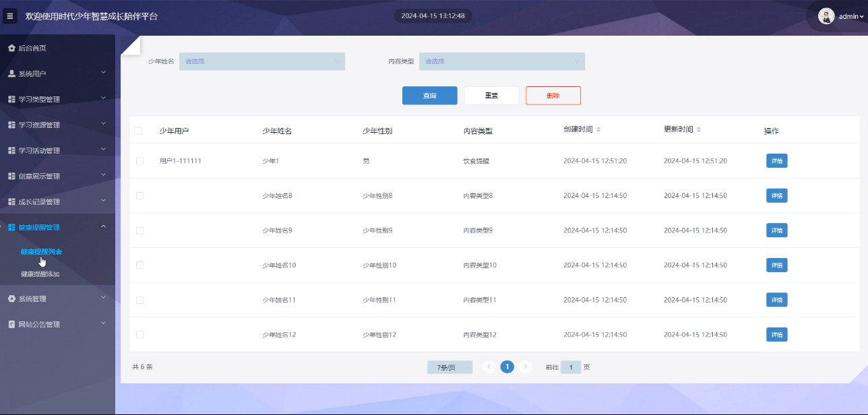
Task: Select the row for 少年姓名9
Action: (139, 230)
